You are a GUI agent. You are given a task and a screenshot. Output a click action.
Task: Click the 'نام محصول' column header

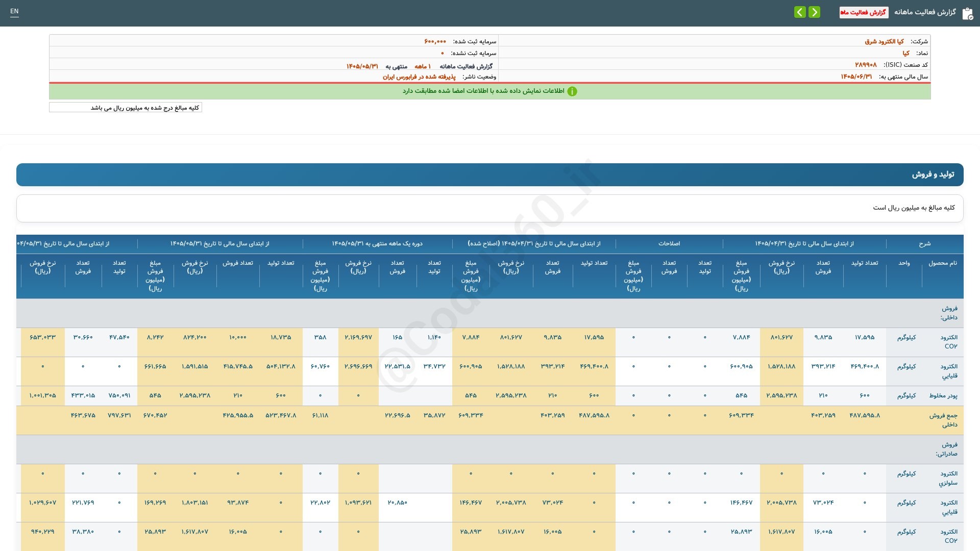943,263
